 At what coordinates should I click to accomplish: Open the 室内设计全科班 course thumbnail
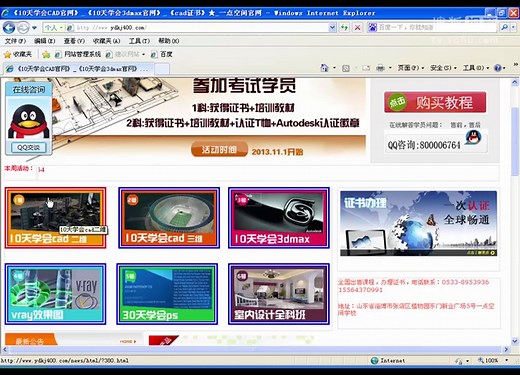coord(279,294)
